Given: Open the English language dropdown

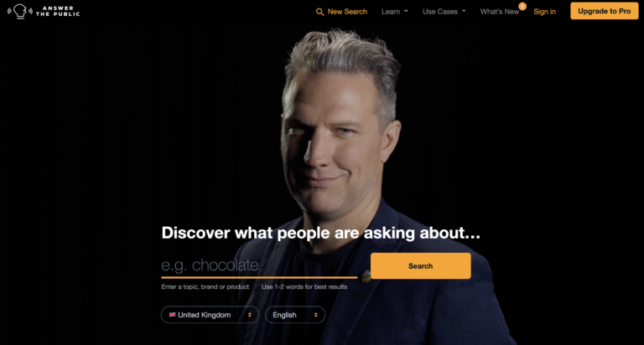Looking at the screenshot, I should [x=295, y=315].
